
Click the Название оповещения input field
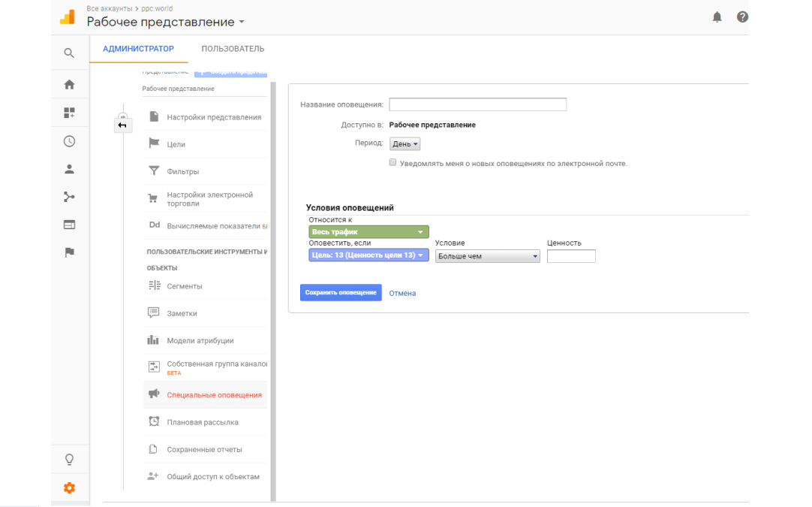pos(477,104)
